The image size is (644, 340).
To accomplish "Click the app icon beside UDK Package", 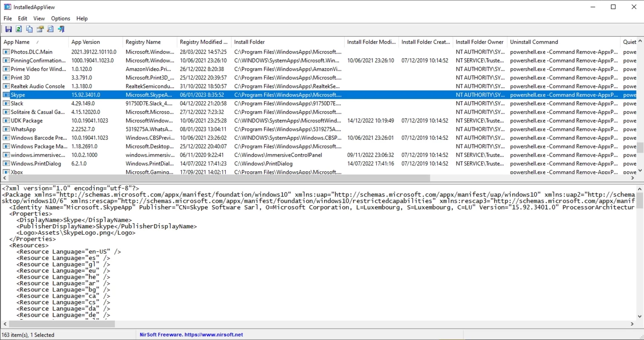I will 6,121.
